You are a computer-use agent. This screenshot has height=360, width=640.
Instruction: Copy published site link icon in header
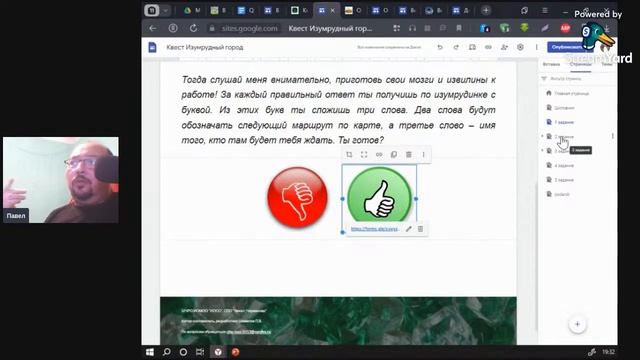(x=488, y=47)
